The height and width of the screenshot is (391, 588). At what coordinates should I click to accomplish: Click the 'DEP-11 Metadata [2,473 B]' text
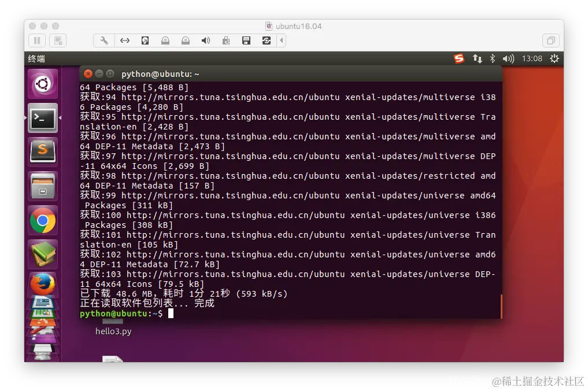point(160,146)
